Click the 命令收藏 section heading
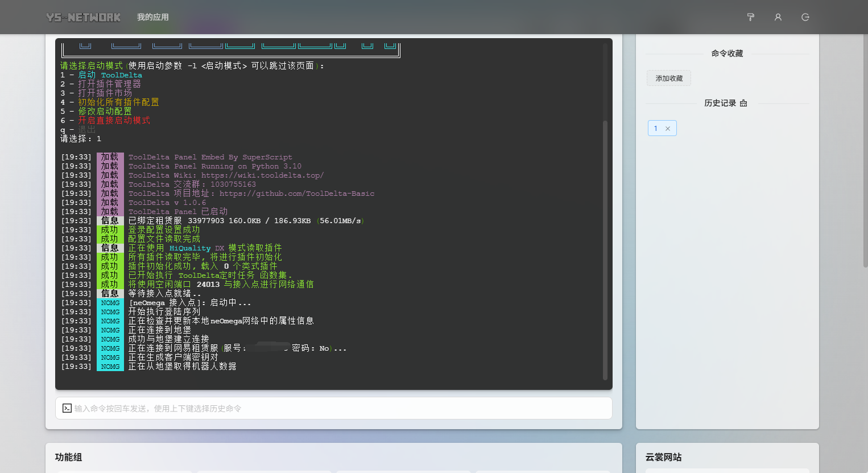The height and width of the screenshot is (473, 868). tap(727, 54)
